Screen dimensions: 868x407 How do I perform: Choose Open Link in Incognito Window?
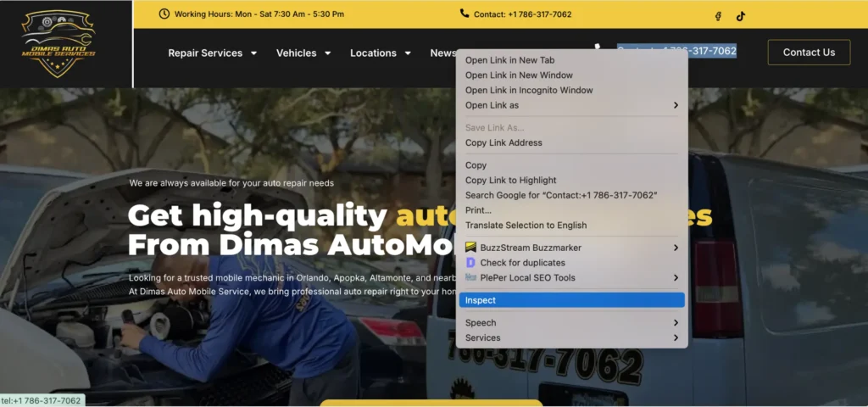click(x=572, y=90)
